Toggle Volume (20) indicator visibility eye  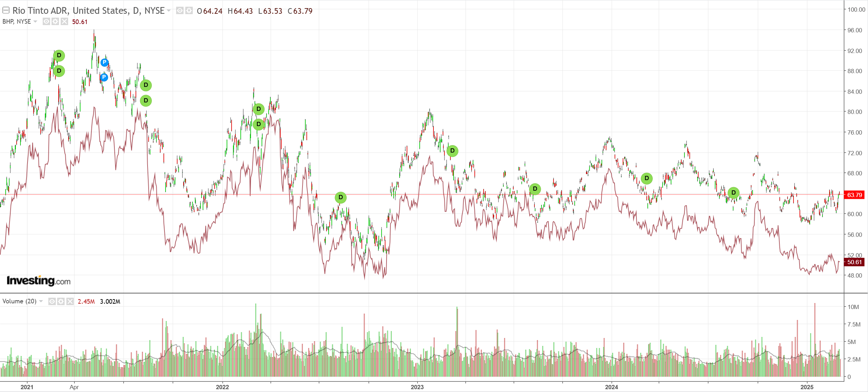tap(52, 301)
